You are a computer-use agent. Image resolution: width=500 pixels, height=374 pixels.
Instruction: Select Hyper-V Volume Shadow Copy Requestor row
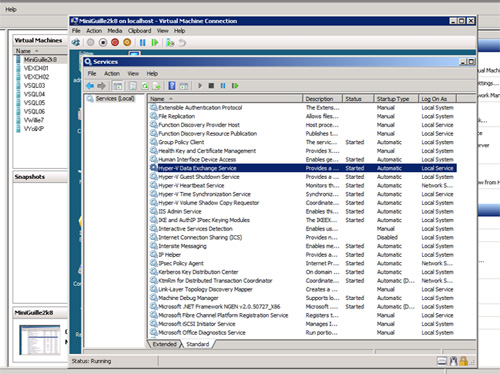303,203
